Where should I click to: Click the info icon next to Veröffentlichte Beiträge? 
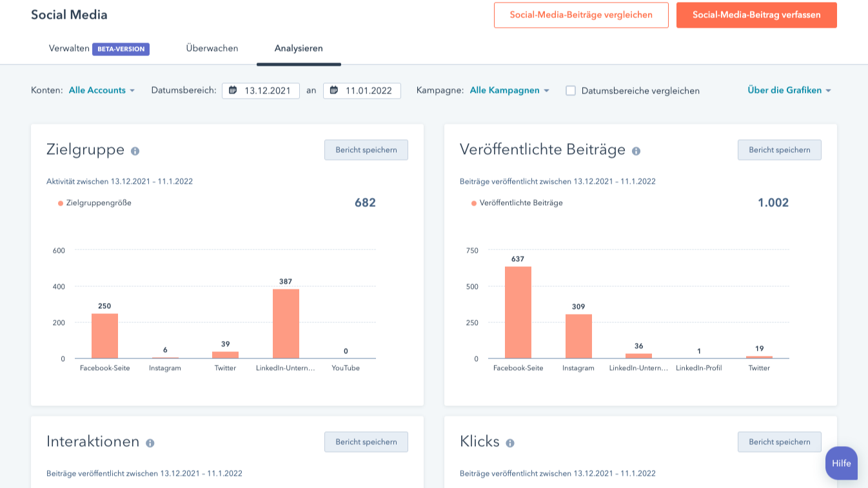pyautogui.click(x=636, y=150)
